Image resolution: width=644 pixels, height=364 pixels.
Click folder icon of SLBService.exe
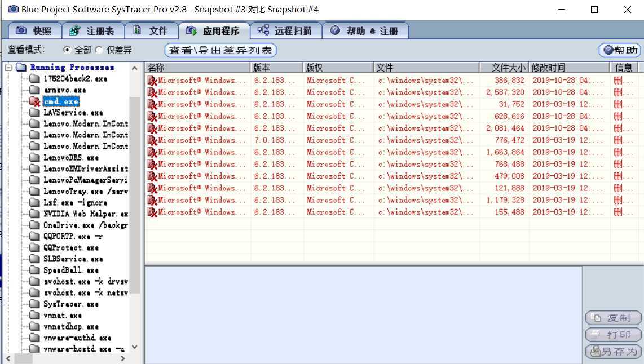coord(35,259)
